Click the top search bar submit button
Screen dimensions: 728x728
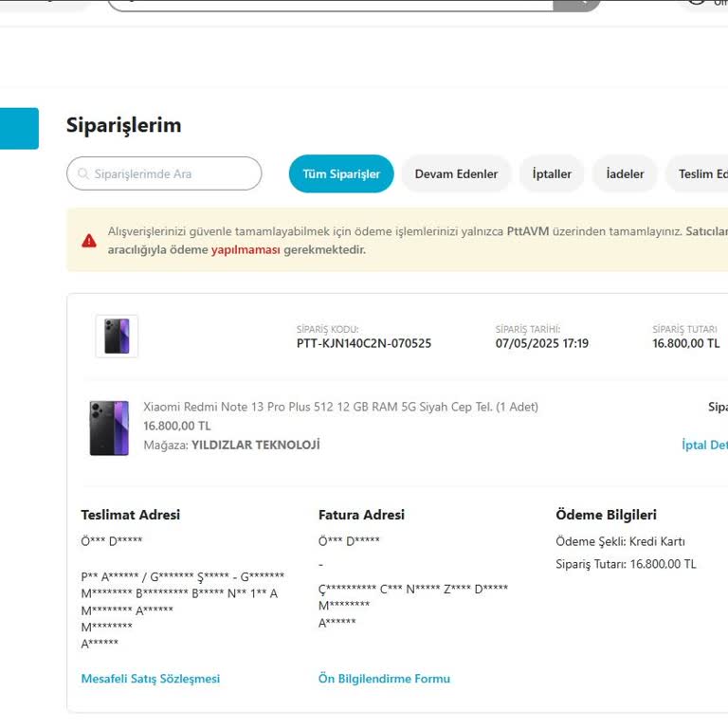coord(577,5)
